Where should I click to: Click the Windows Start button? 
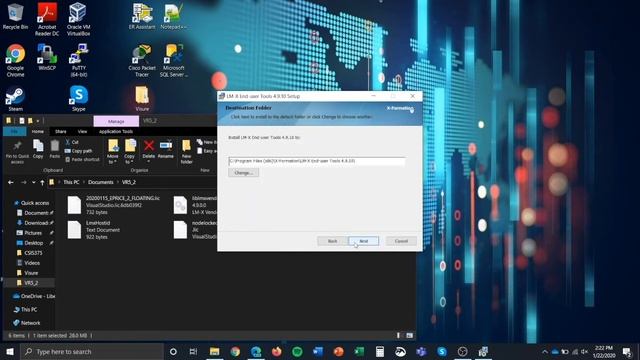click(x=10, y=352)
